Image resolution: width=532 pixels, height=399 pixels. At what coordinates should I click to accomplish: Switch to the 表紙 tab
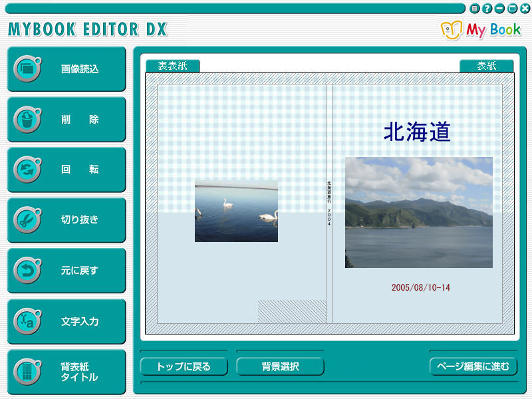click(x=487, y=66)
